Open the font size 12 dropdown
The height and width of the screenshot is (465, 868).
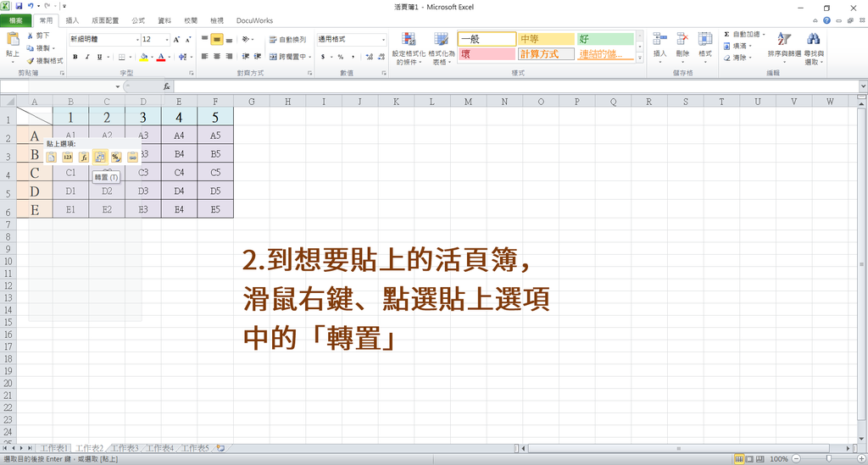[167, 40]
